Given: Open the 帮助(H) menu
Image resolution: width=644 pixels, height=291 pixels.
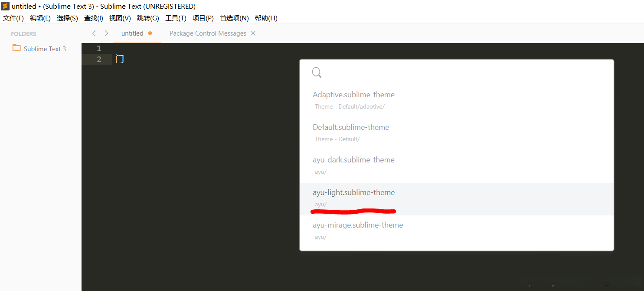Looking at the screenshot, I should tap(266, 18).
